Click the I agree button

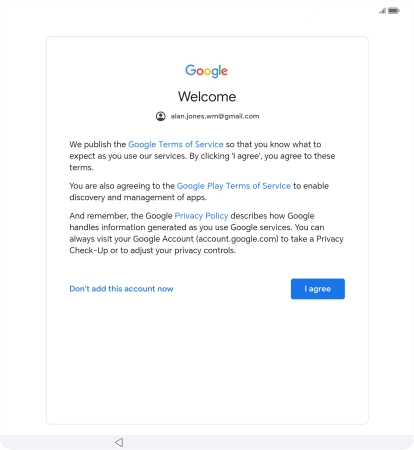(318, 289)
